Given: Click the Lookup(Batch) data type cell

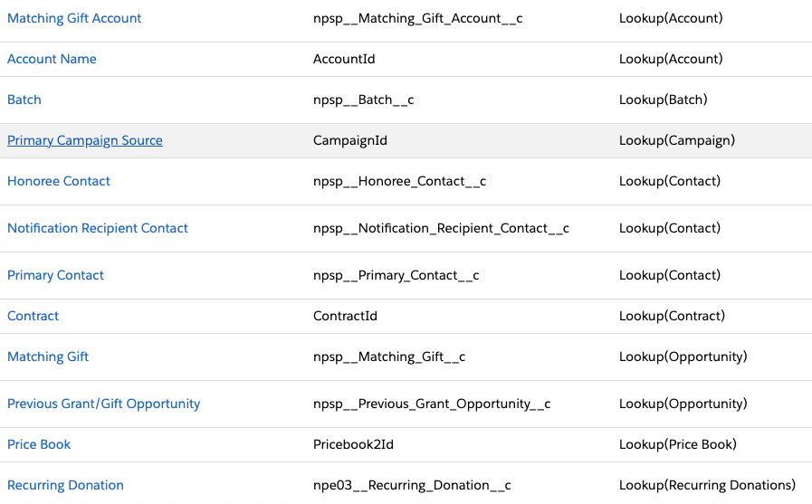Looking at the screenshot, I should pos(664,100).
